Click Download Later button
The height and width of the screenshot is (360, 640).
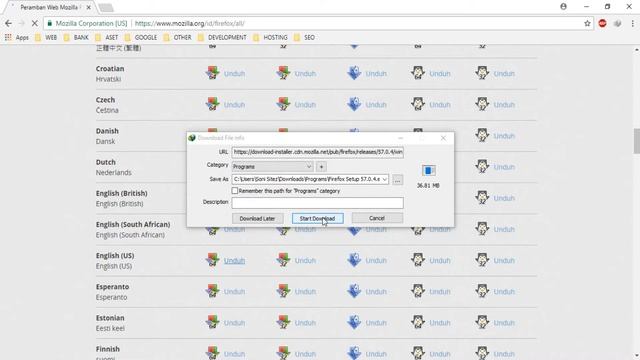pos(257,218)
